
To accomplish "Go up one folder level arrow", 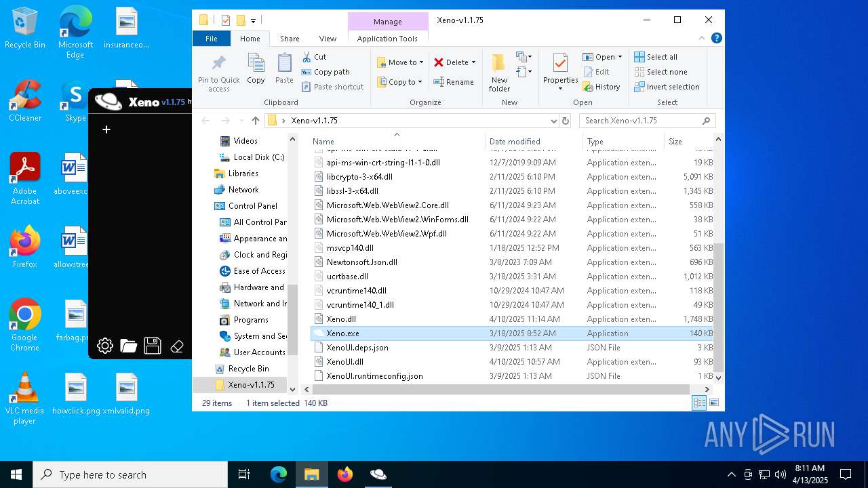I will pyautogui.click(x=255, y=121).
